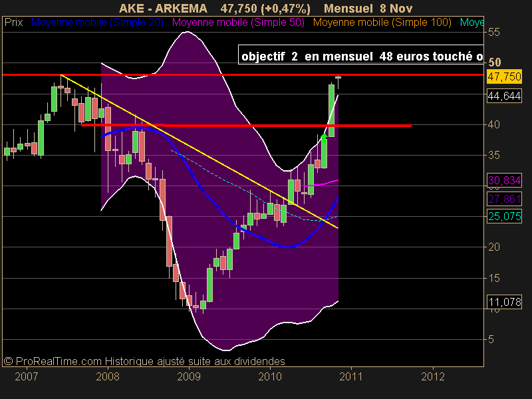Click the 2007 year label on time axis
532x399 pixels.
coord(27,376)
